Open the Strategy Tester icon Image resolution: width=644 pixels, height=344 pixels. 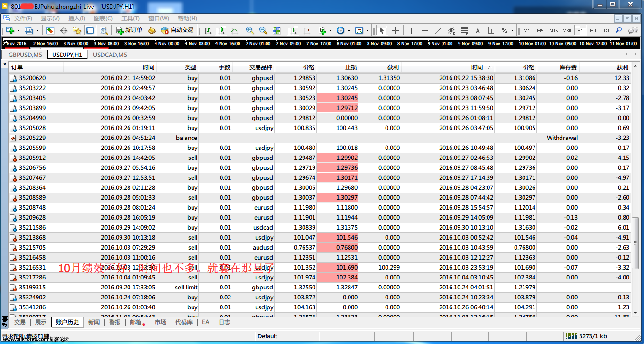[103, 30]
